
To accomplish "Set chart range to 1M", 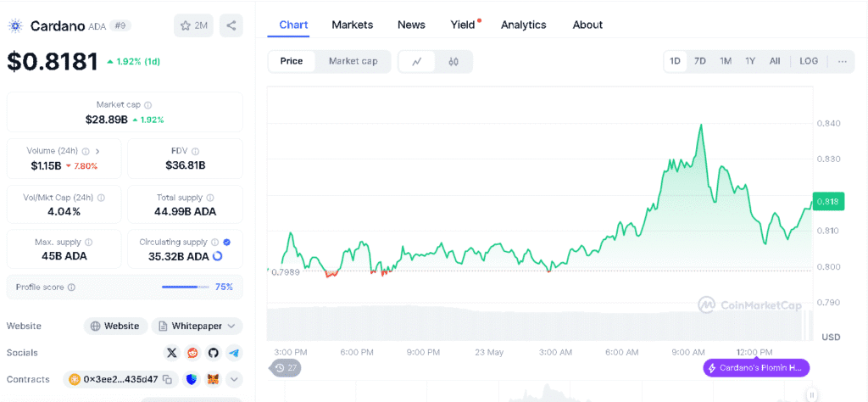I will point(726,61).
